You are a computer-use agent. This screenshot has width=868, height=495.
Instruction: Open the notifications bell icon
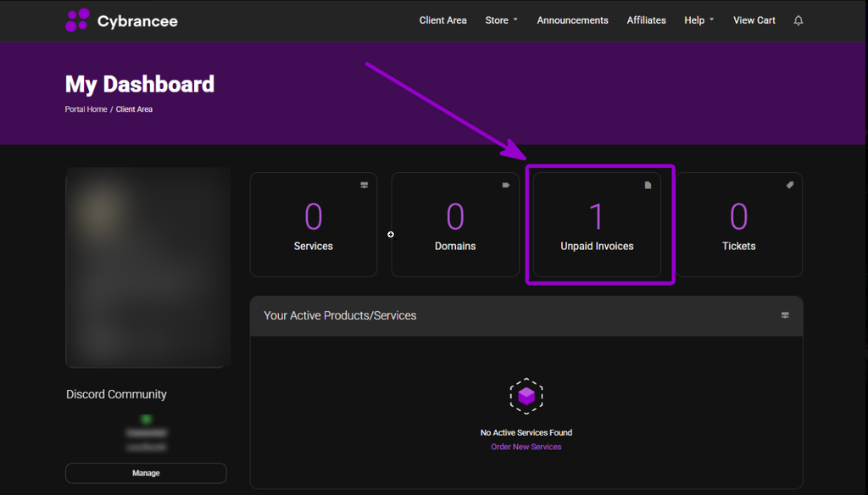click(798, 20)
